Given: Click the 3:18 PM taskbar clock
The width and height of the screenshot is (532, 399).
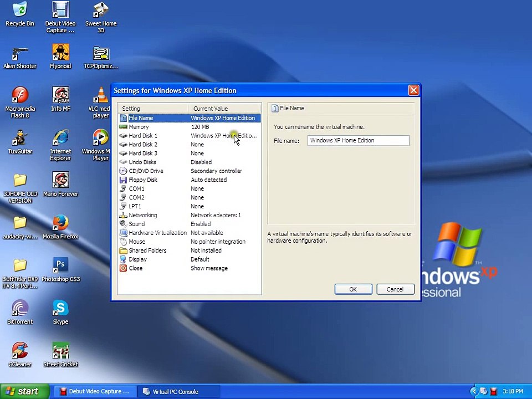Looking at the screenshot, I should click(x=513, y=392).
